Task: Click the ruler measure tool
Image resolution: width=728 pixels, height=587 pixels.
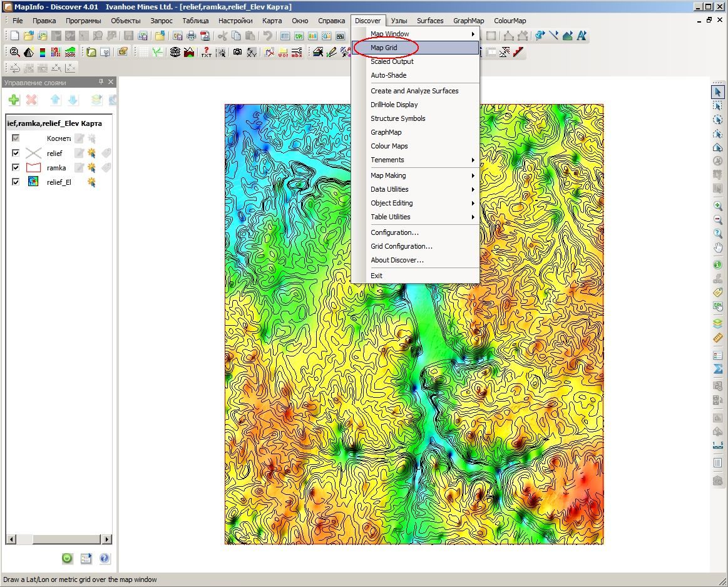Action: 718,338
